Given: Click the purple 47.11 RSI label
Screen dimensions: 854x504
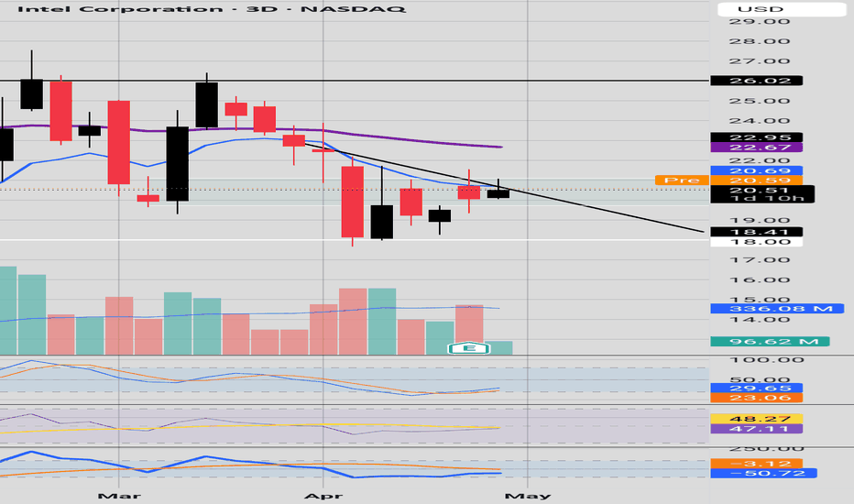Looking at the screenshot, I should click(756, 429).
